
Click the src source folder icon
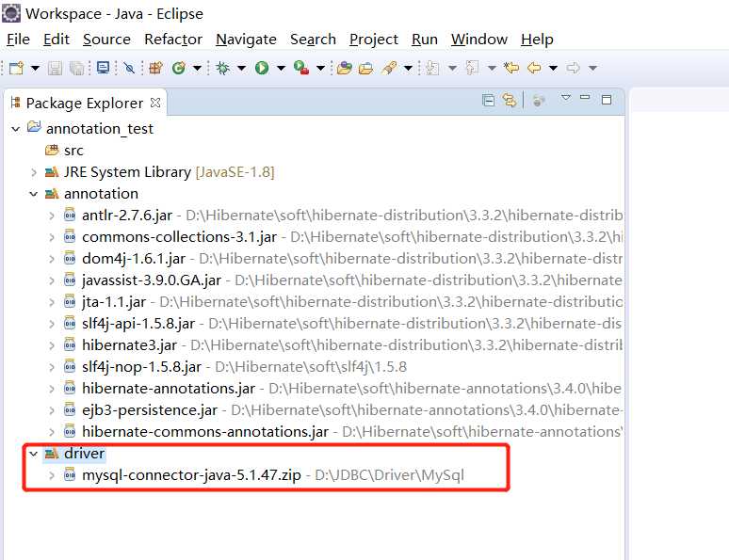52,150
